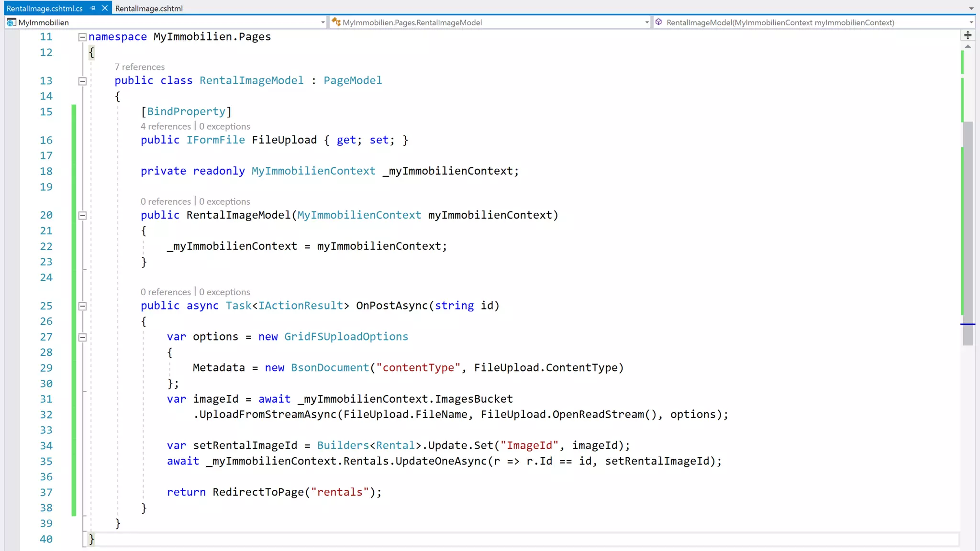Open the '7 references' CodeLens link
The height and width of the screenshot is (551, 980).
tap(139, 67)
